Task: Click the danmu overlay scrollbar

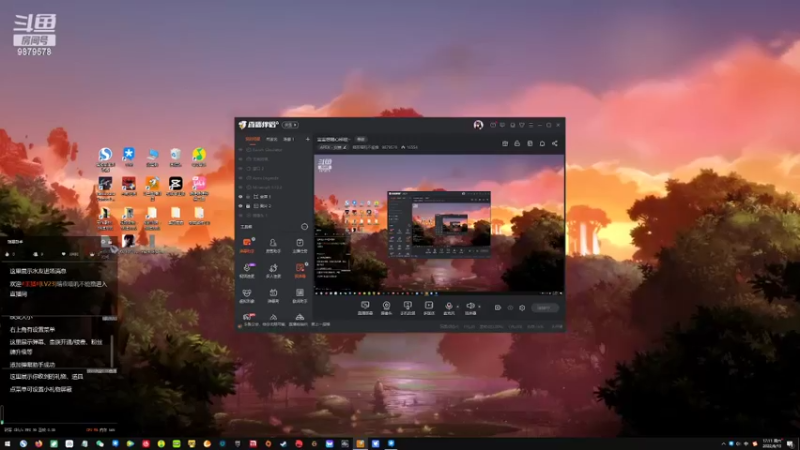Action: pos(112,349)
